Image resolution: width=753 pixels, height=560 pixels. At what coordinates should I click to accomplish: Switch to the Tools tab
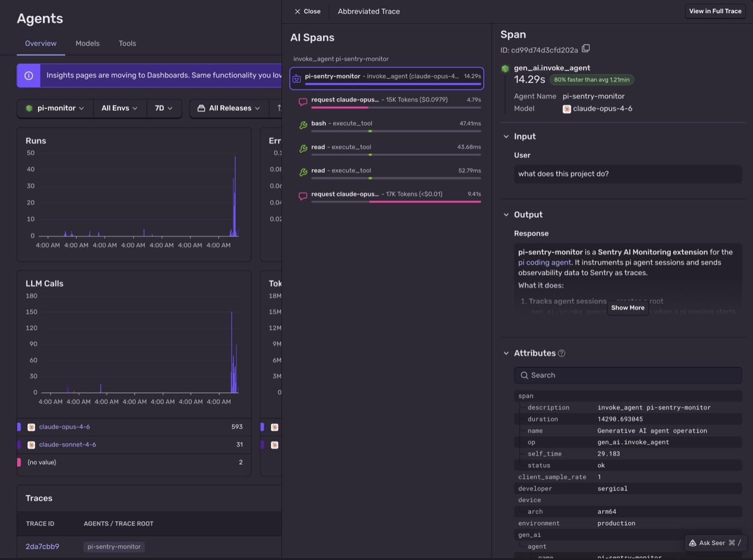(127, 44)
